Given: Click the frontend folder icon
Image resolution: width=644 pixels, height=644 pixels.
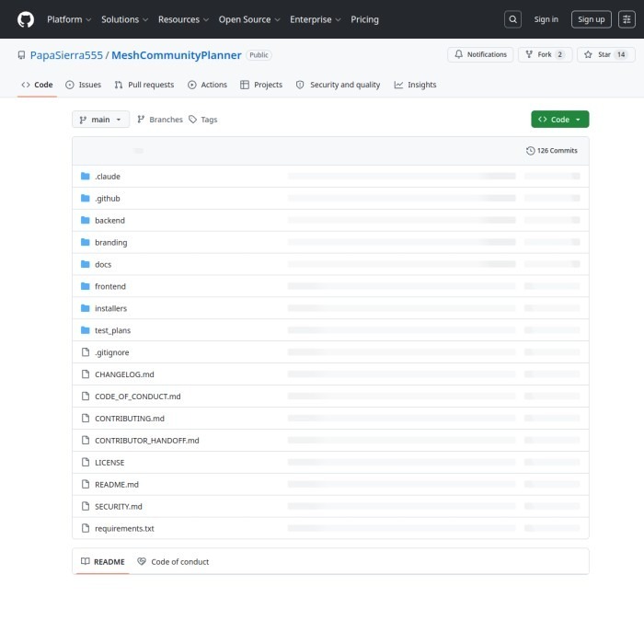Looking at the screenshot, I should tap(85, 286).
